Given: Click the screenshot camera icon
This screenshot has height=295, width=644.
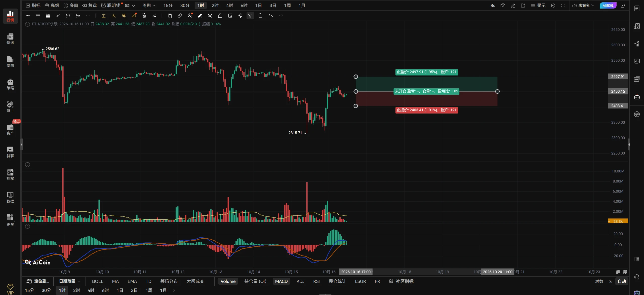Looking at the screenshot, I should (x=503, y=6).
